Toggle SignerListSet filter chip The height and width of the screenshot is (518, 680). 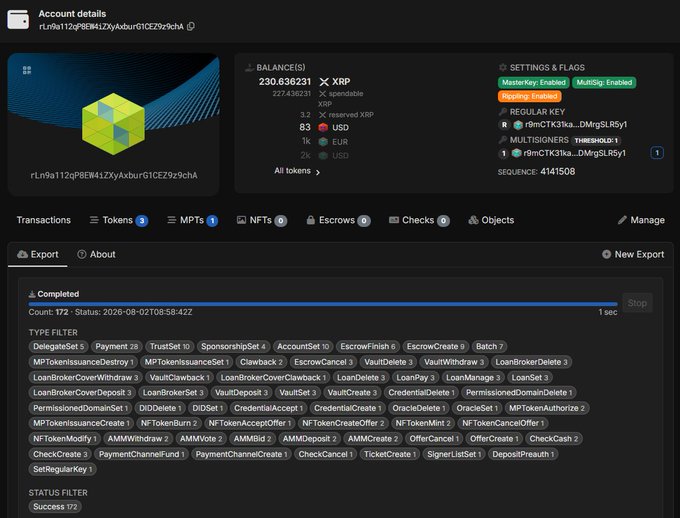click(x=454, y=454)
